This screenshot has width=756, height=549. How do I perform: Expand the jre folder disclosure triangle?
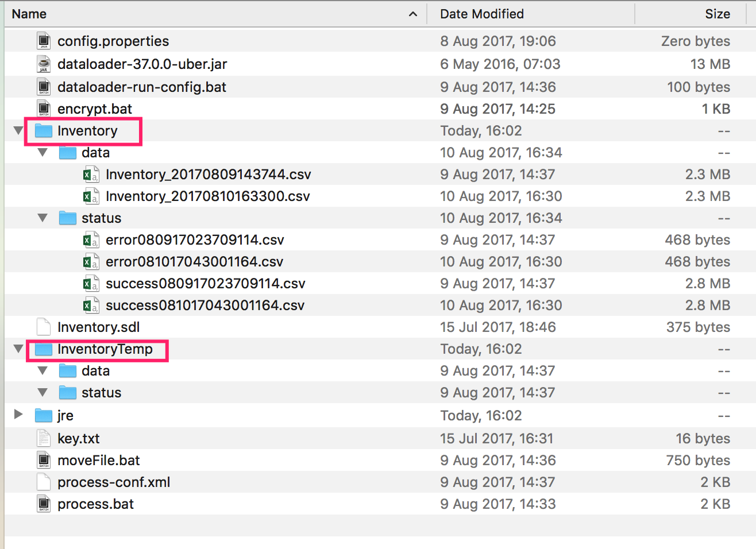click(x=18, y=415)
